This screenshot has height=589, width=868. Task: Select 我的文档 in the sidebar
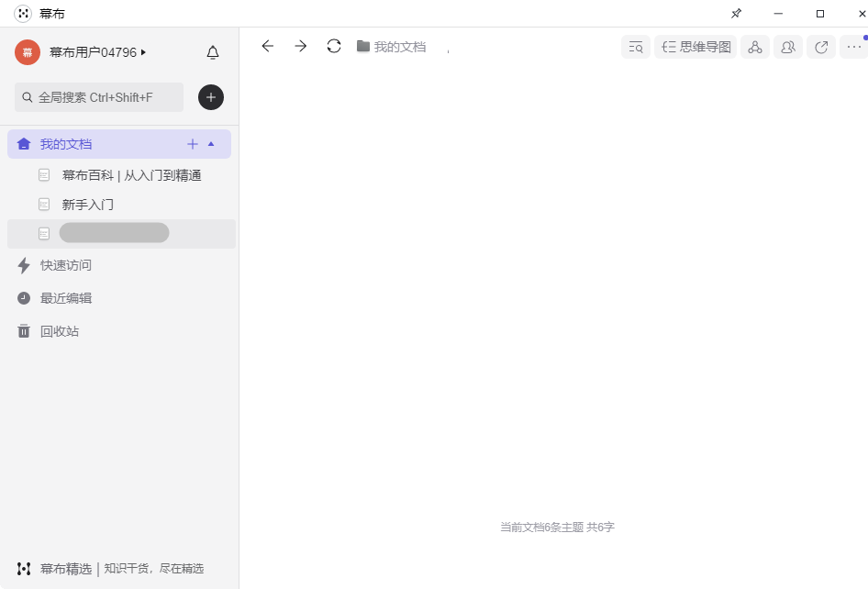coord(119,144)
